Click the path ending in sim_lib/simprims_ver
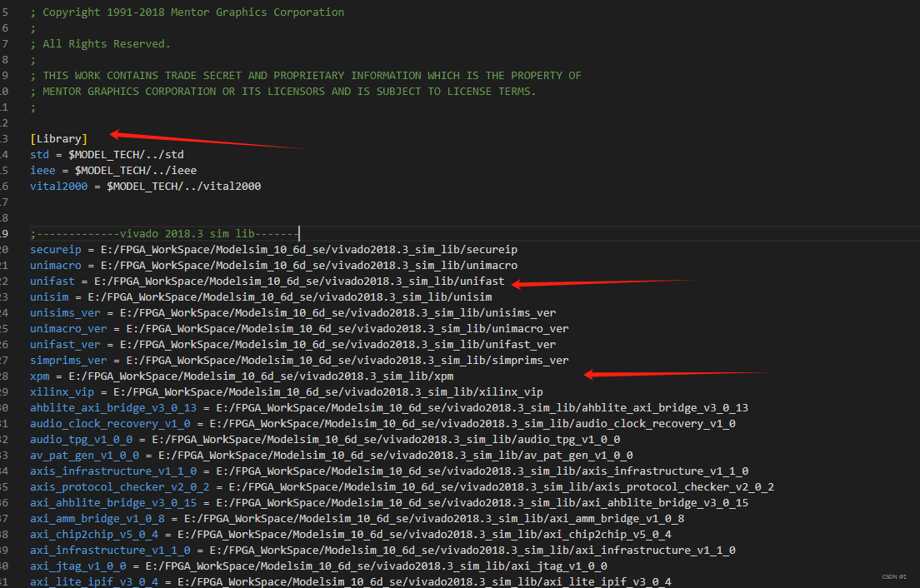This screenshot has width=920, height=588. click(x=347, y=361)
